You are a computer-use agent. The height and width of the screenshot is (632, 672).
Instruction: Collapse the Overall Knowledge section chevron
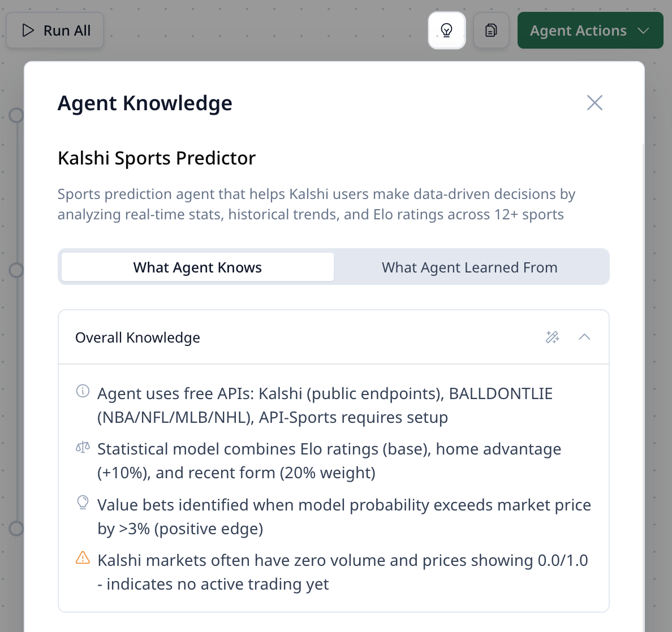pyautogui.click(x=584, y=337)
